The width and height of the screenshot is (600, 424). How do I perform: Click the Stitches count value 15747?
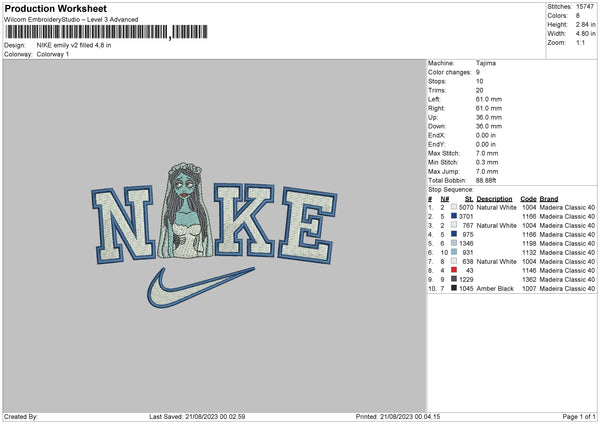tap(585, 7)
